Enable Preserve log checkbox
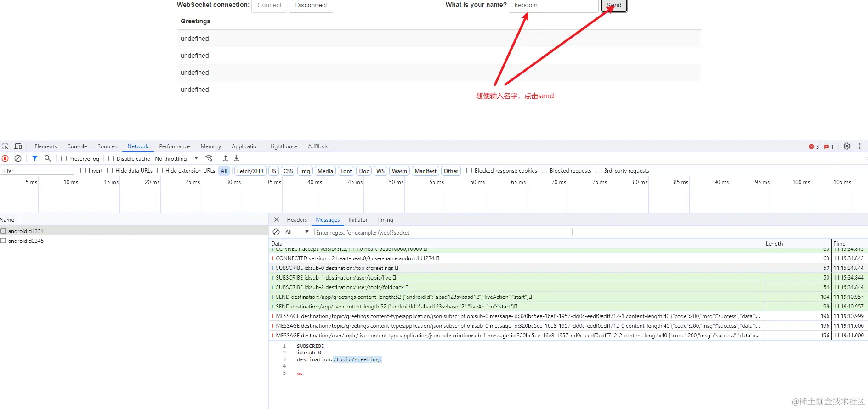Screen dimensions: 868x409 [64, 158]
